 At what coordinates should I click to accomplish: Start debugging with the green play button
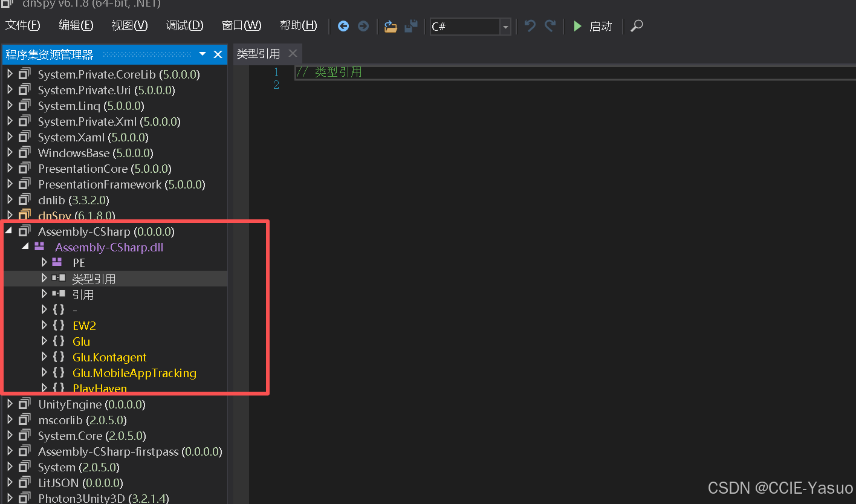pyautogui.click(x=578, y=26)
